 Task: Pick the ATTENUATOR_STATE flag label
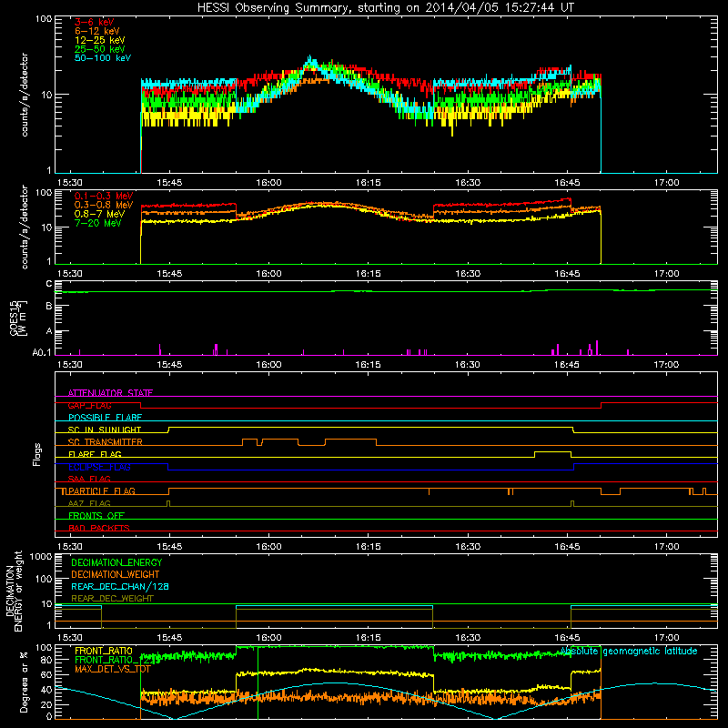[x=110, y=393]
